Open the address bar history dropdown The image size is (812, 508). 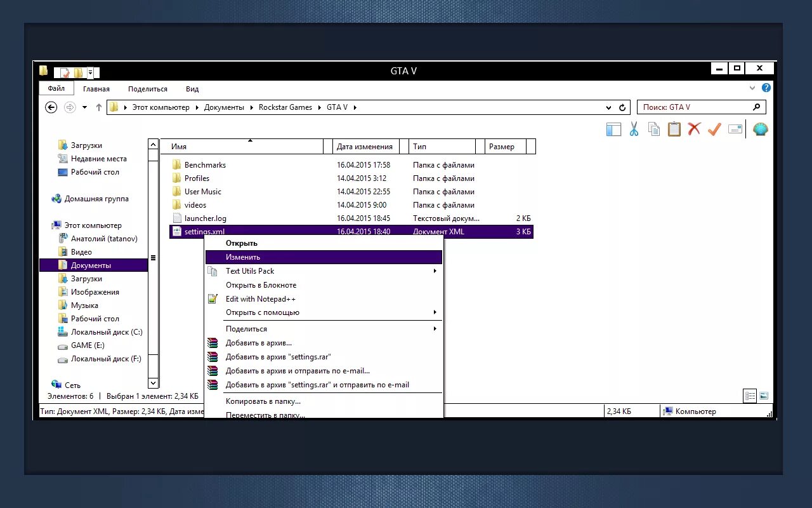608,107
